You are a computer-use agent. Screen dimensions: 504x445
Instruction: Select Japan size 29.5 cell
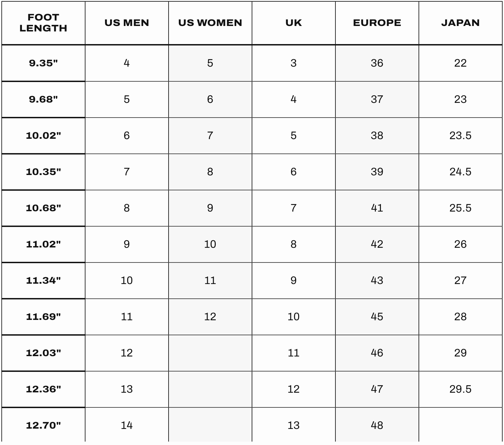pos(461,389)
